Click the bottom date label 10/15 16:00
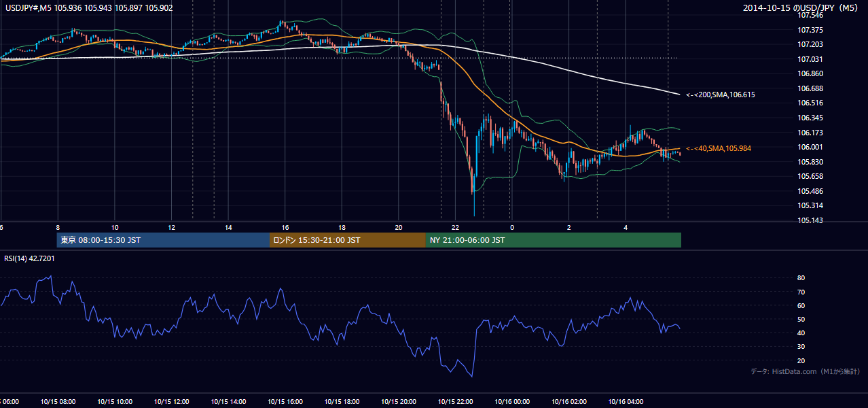 285,402
